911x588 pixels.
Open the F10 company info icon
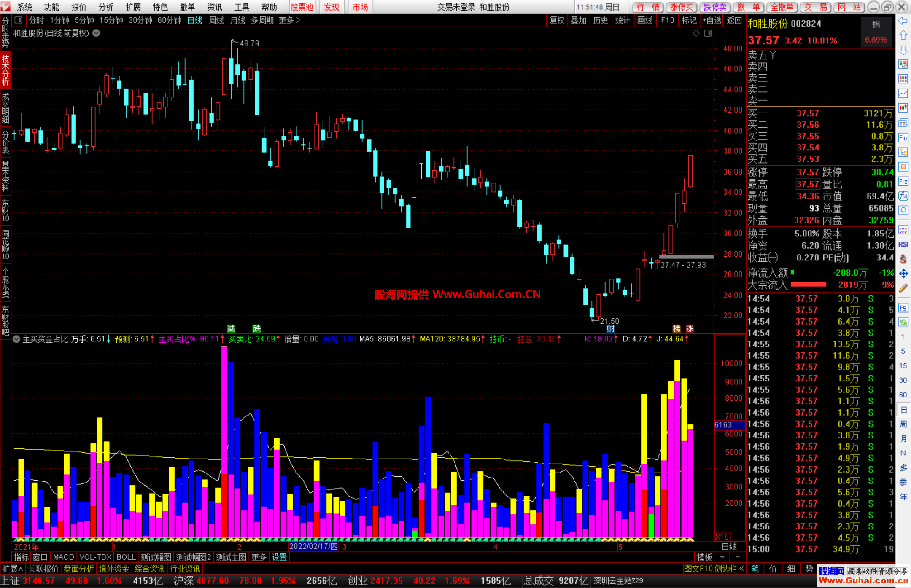click(903, 138)
